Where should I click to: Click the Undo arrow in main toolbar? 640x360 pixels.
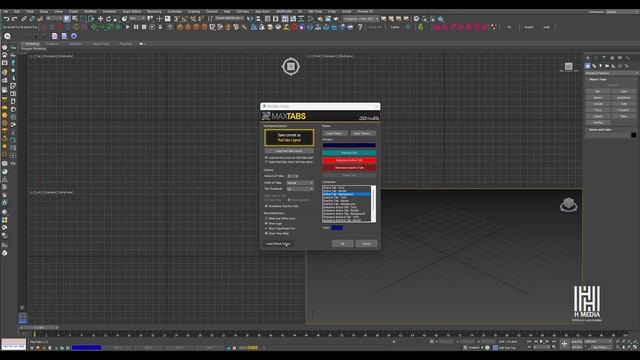tap(6, 19)
